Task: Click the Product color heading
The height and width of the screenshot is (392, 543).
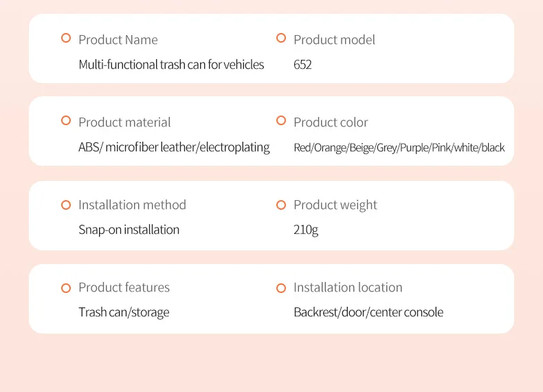Action: point(331,122)
